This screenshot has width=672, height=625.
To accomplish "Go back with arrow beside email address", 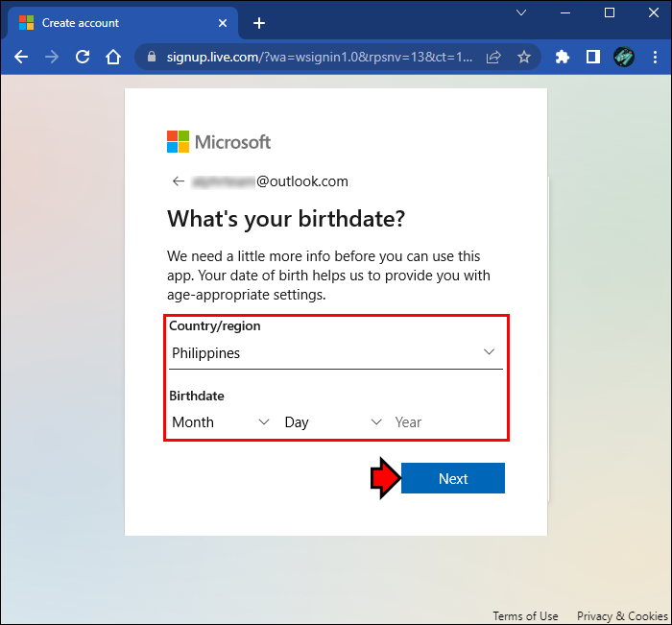I will click(179, 181).
